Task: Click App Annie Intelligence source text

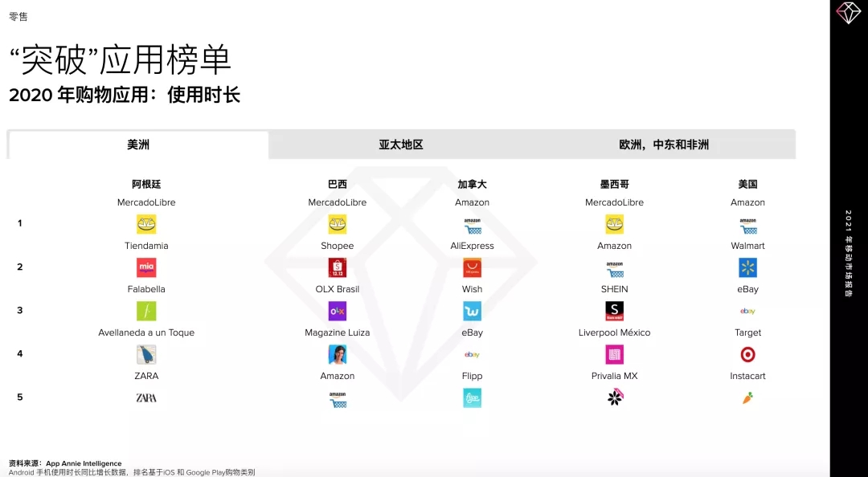Action: tap(84, 463)
